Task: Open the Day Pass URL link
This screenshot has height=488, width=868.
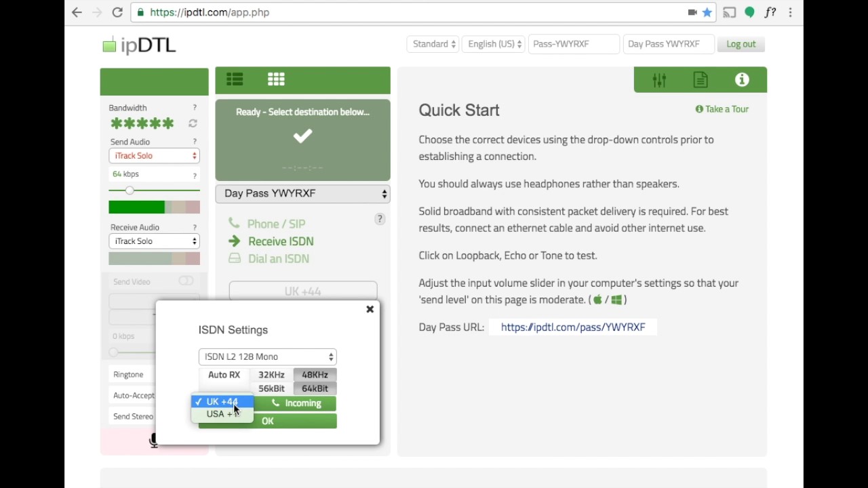Action: tap(573, 327)
